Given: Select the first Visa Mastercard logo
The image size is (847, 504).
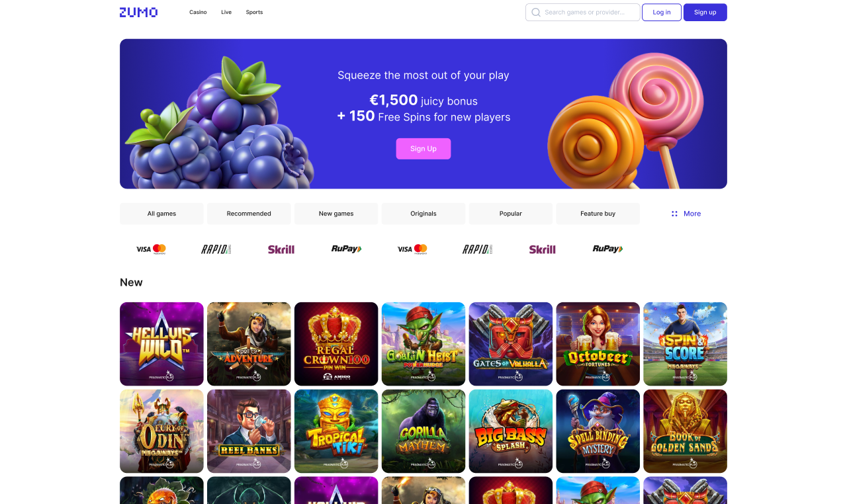Looking at the screenshot, I should click(x=151, y=249).
